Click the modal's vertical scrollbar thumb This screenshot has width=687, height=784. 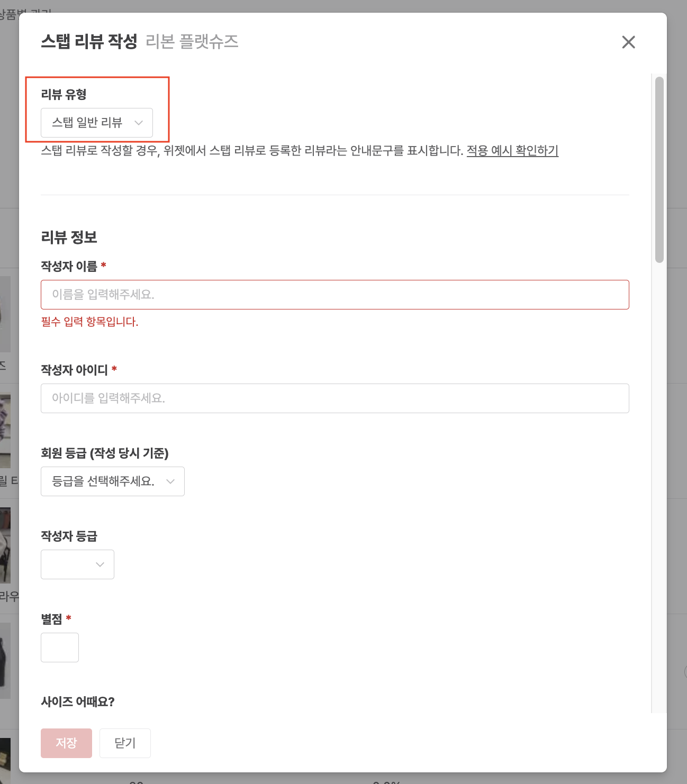click(659, 169)
